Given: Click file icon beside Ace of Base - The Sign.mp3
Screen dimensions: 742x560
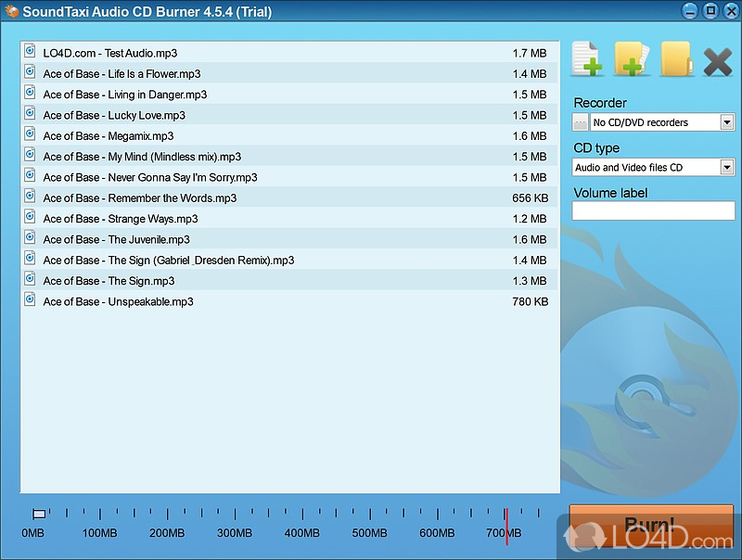Looking at the screenshot, I should pos(30,278).
